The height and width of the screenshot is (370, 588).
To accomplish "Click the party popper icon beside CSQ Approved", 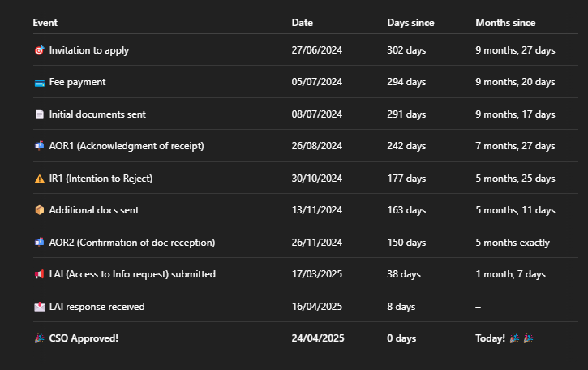I will pyautogui.click(x=40, y=338).
